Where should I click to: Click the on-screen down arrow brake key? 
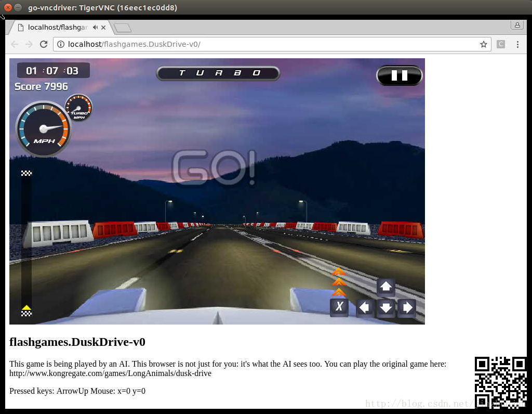point(386,308)
